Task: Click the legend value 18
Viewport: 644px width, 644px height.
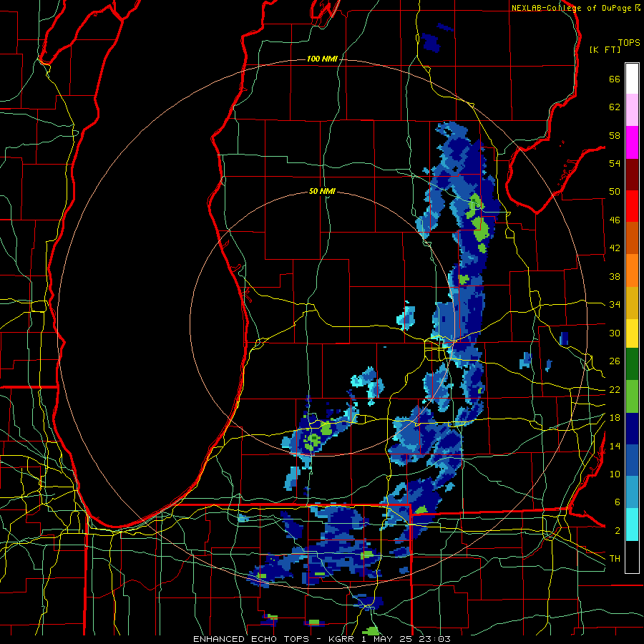Action: click(x=615, y=418)
